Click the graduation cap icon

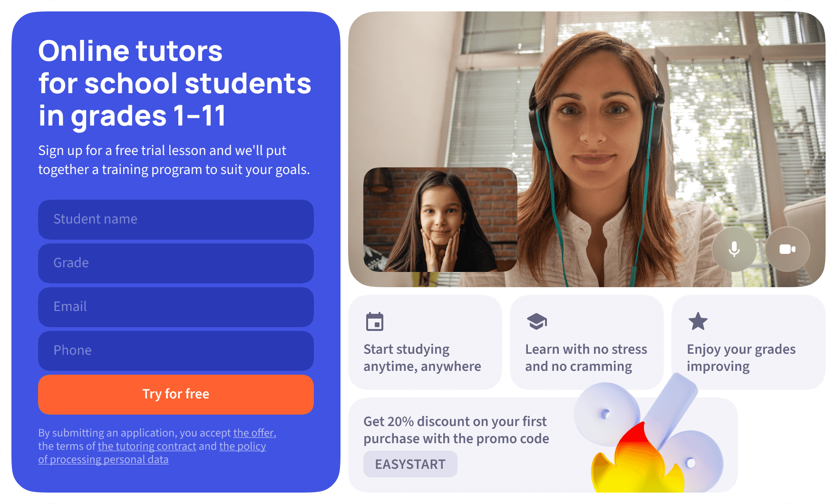coord(537,321)
